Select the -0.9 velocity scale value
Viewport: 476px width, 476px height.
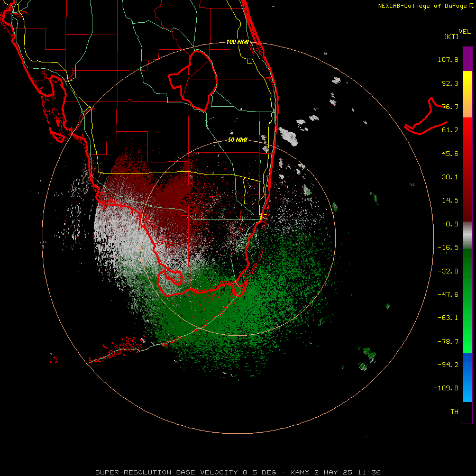coord(450,224)
